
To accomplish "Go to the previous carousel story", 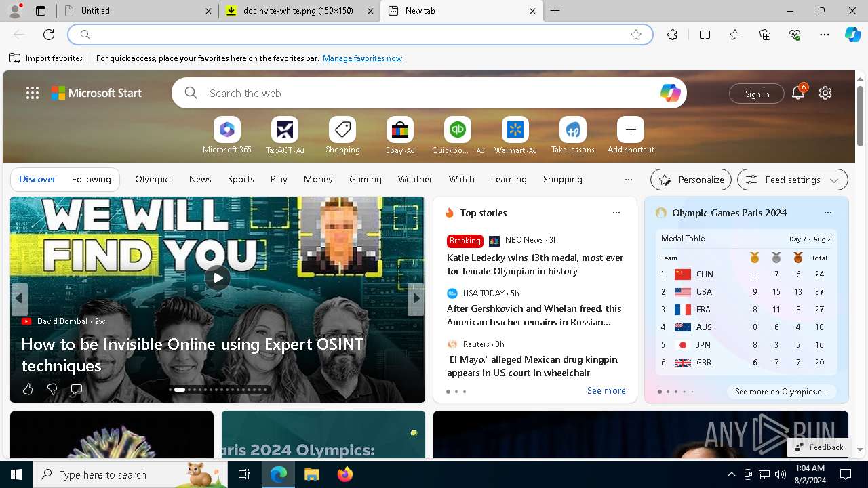I will point(19,298).
